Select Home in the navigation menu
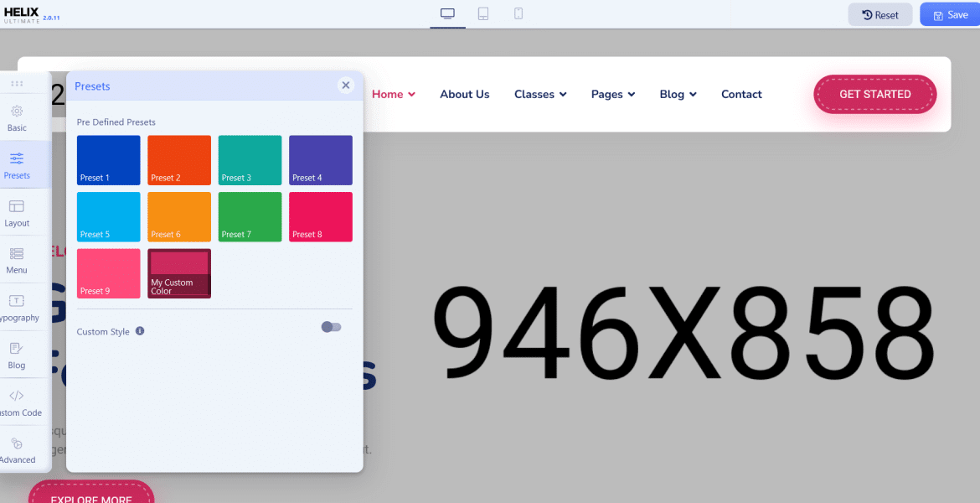Screen dimensions: 980x503 [393, 94]
